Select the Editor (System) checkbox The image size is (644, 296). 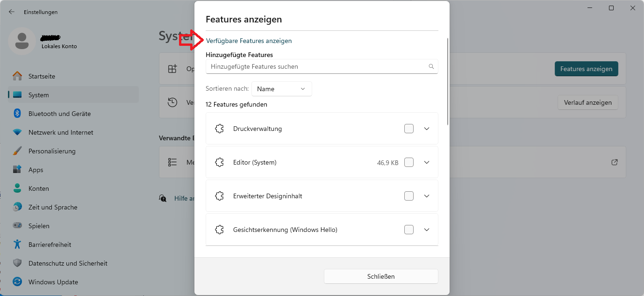pyautogui.click(x=409, y=162)
